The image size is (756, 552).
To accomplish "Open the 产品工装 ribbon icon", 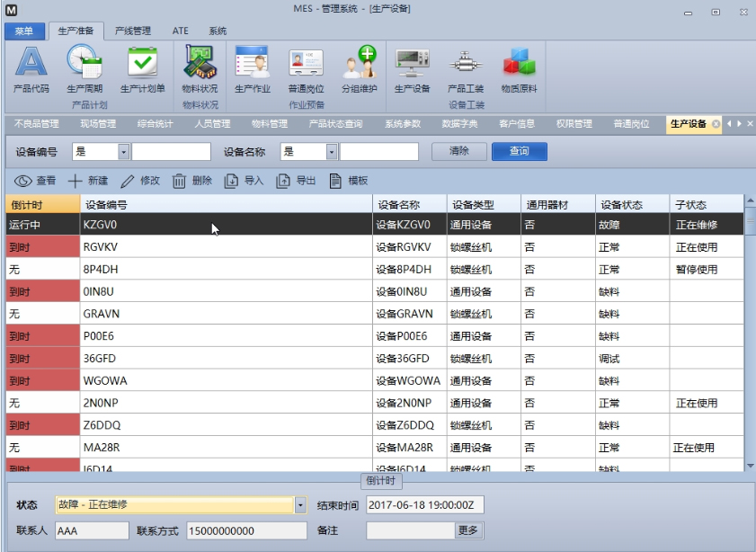I will pyautogui.click(x=466, y=63).
